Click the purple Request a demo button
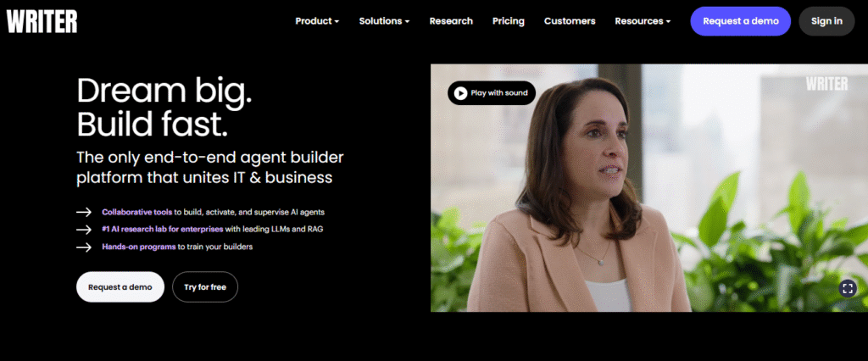This screenshot has height=361, width=868. click(741, 21)
